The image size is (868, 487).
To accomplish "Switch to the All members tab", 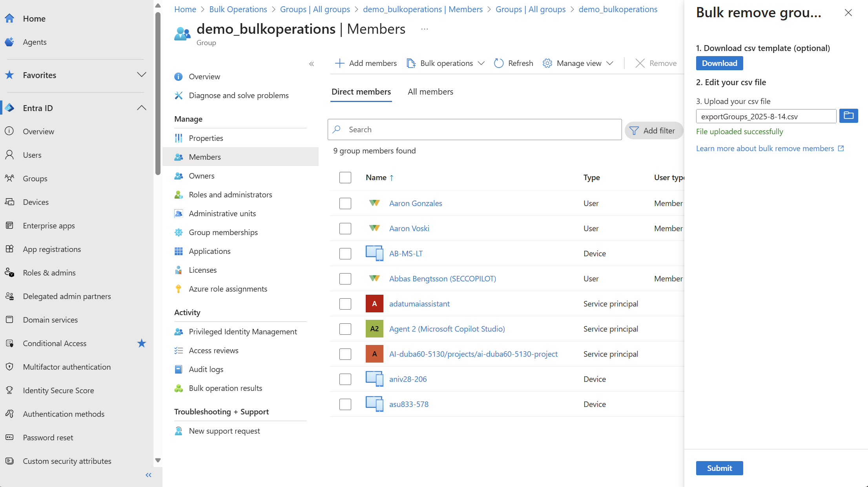I will 430,91.
